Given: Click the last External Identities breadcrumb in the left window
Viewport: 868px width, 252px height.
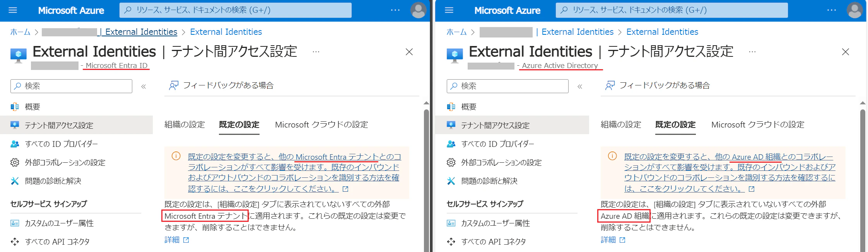Looking at the screenshot, I should click(226, 32).
